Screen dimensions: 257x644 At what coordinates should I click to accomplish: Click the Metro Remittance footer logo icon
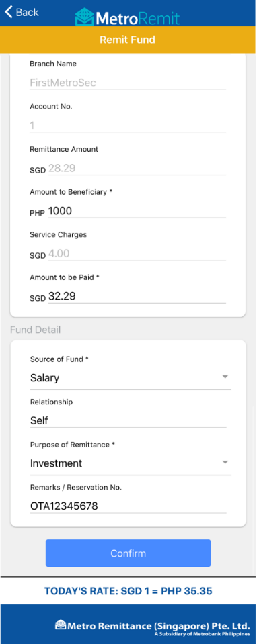[x=61, y=625]
